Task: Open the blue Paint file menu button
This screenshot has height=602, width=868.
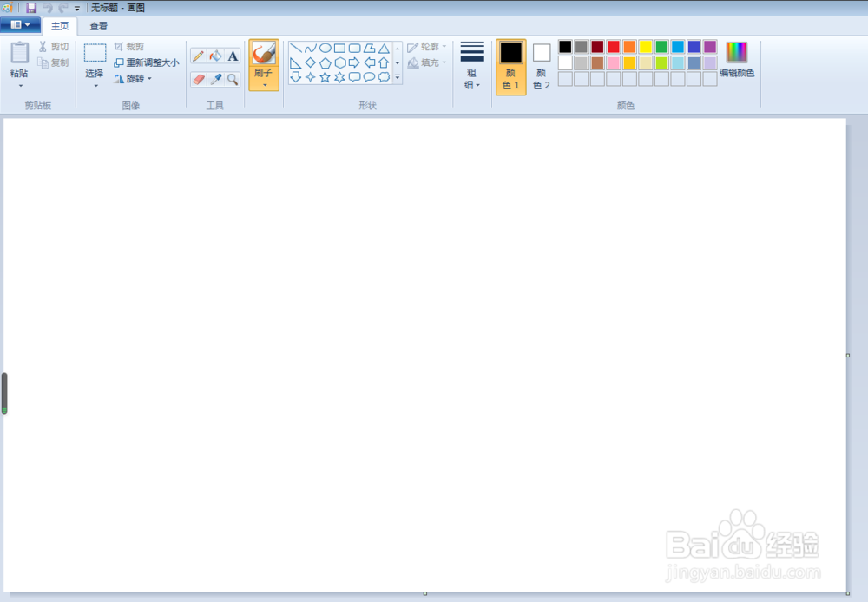Action: (21, 24)
